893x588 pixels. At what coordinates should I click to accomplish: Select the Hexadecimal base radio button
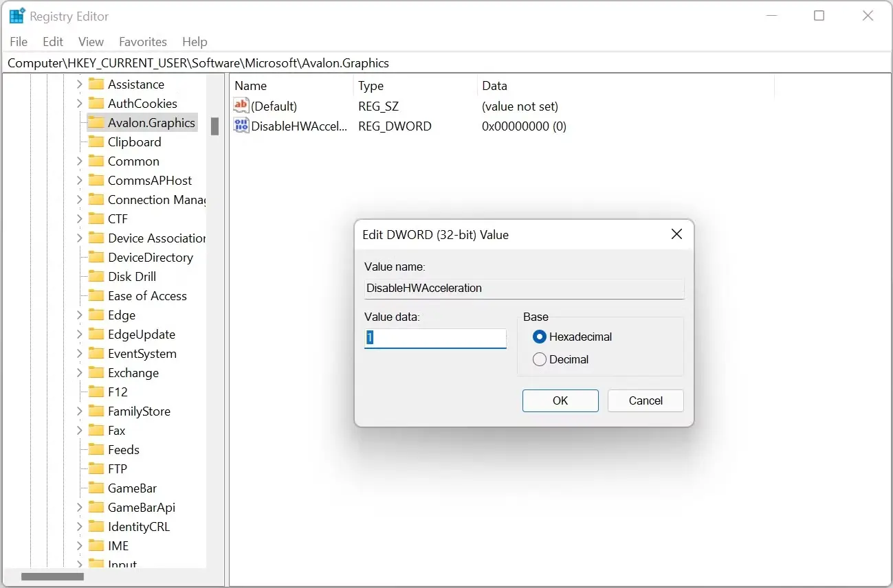[540, 337]
